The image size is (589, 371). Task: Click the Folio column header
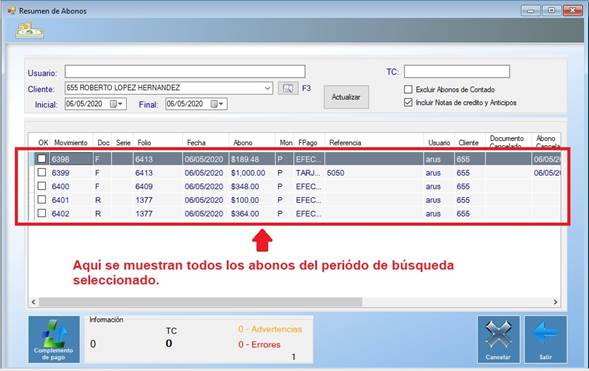(144, 143)
